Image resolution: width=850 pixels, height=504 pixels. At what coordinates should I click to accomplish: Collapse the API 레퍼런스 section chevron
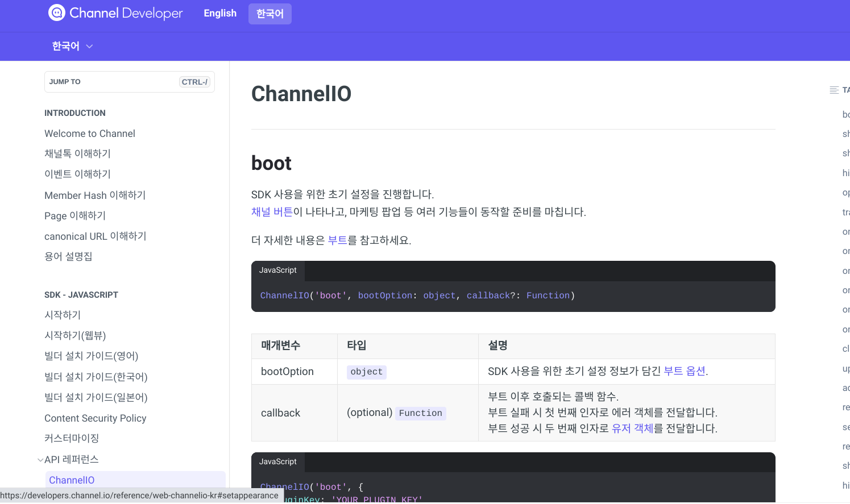(x=40, y=460)
